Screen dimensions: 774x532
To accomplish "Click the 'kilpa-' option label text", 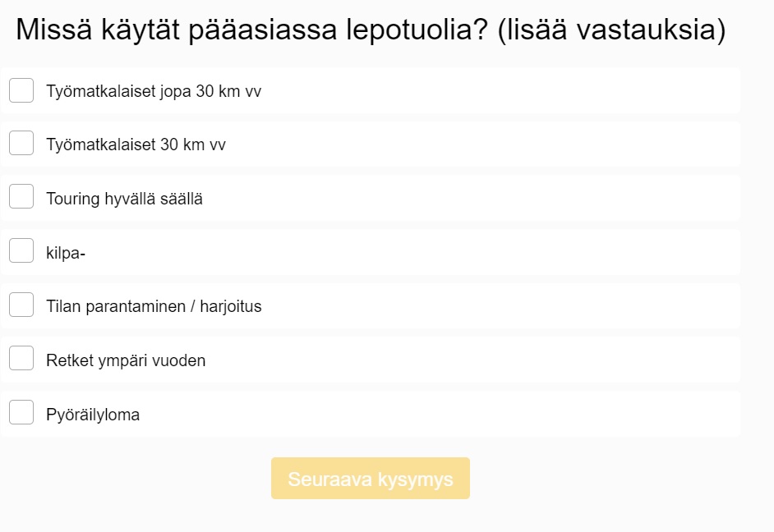I will [x=66, y=253].
